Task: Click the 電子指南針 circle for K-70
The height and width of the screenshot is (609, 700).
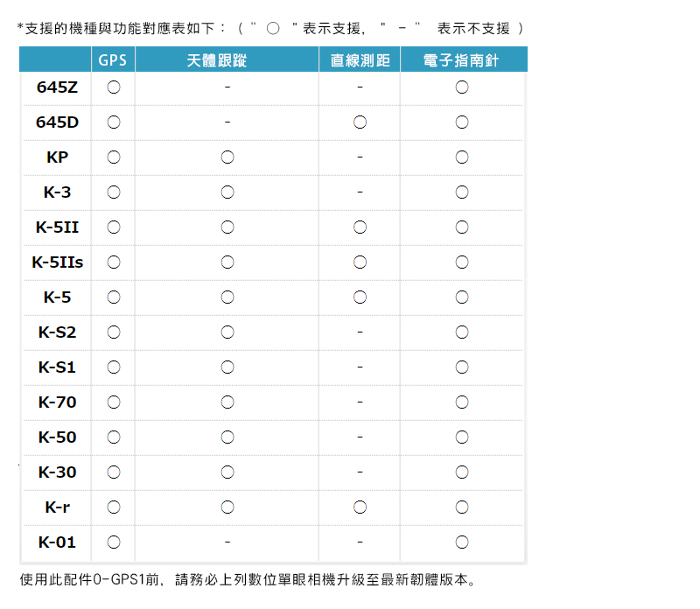Action: (x=462, y=402)
